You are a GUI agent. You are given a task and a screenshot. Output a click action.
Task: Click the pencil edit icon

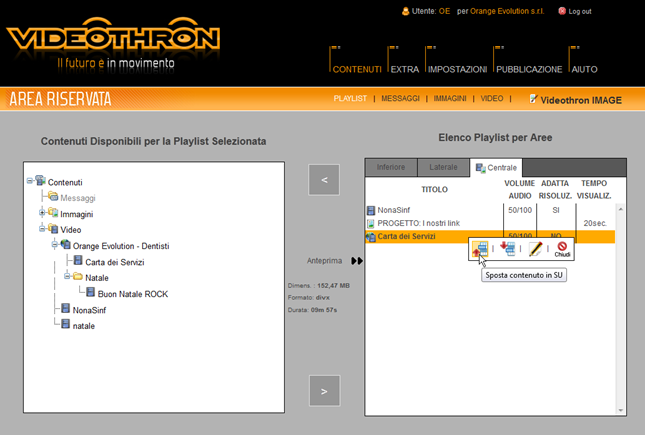coord(535,248)
